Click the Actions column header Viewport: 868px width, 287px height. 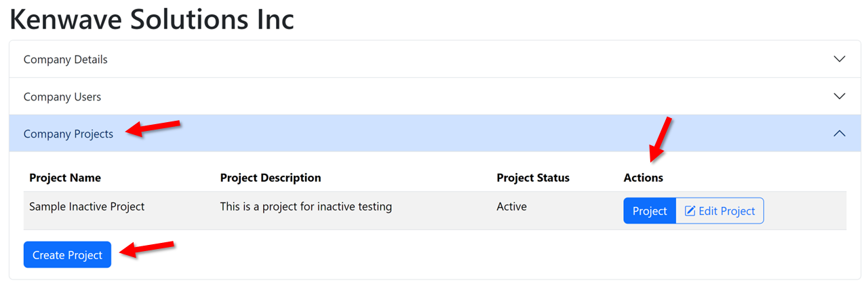(643, 178)
